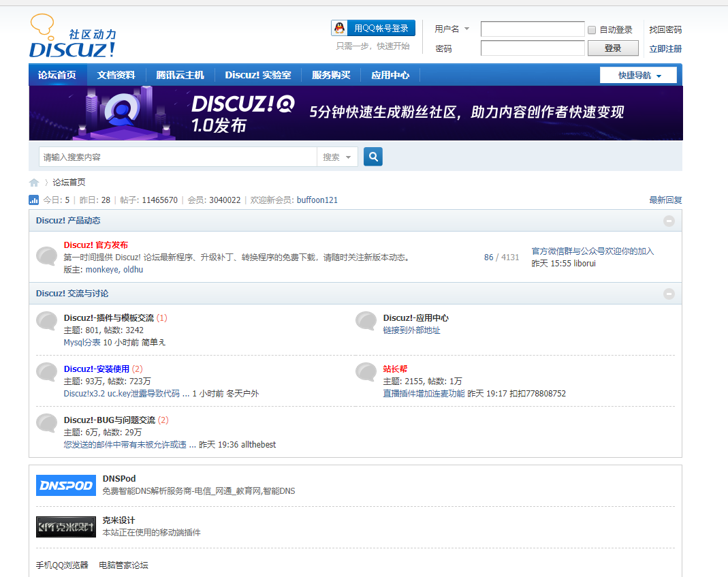728x577 pixels.
Task: Click the speech bubble icon beside BUG与问题交流
Action: pos(47,423)
